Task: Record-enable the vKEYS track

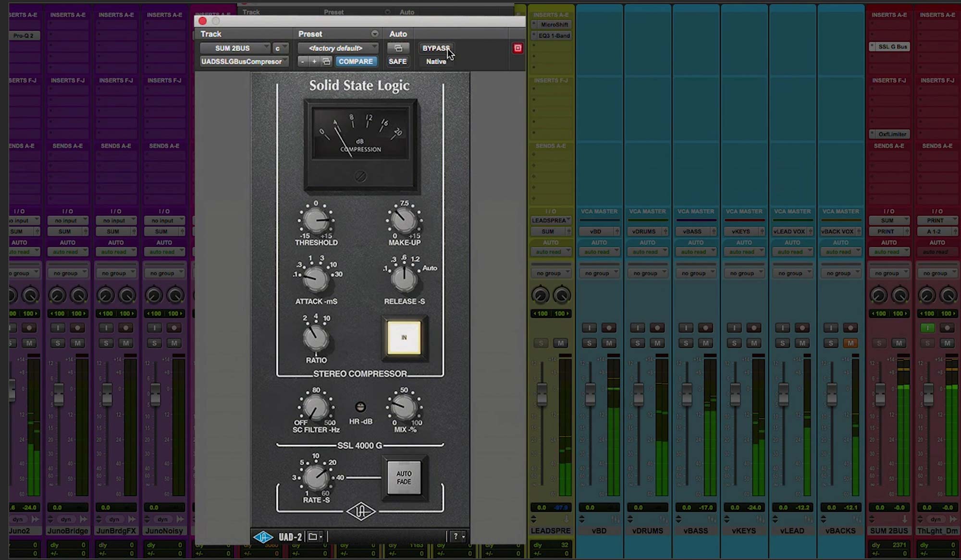Action: (754, 328)
